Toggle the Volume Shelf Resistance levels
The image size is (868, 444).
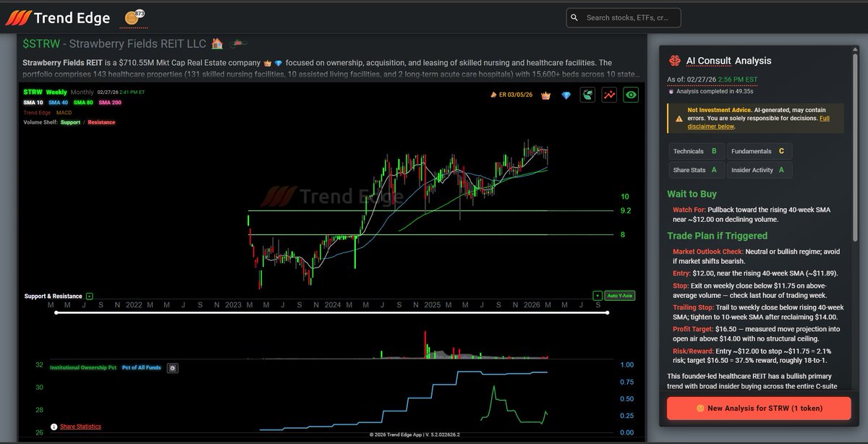tap(101, 122)
